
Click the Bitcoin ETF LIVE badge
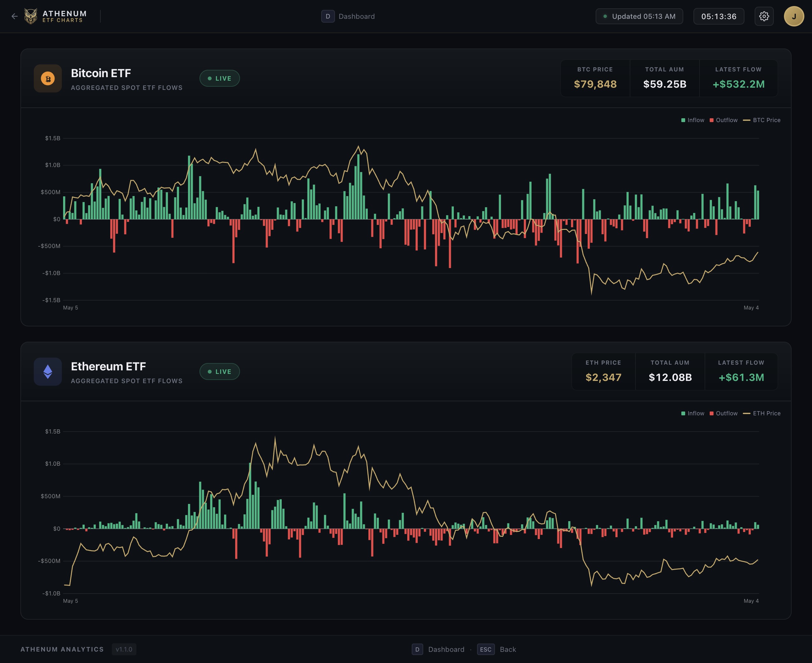pos(220,78)
